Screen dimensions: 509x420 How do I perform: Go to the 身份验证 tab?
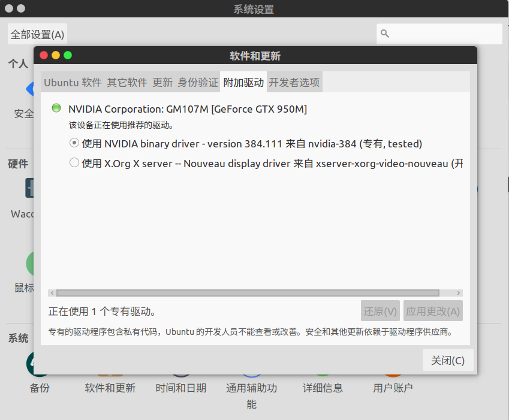[198, 82]
